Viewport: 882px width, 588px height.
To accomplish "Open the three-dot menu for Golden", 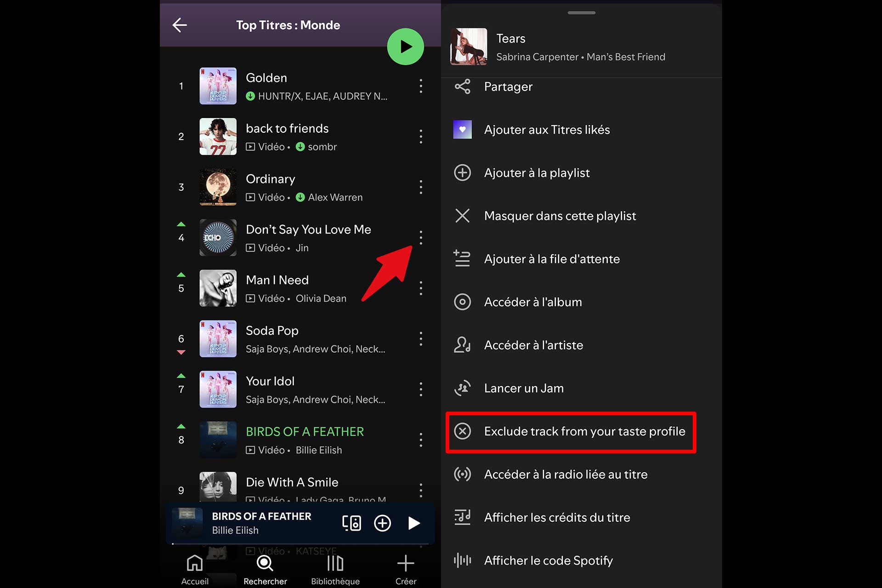I will click(421, 86).
